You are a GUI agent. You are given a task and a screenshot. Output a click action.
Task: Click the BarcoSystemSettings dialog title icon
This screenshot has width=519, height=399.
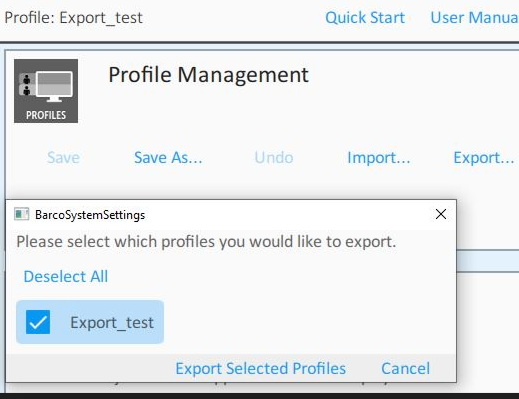pos(22,214)
